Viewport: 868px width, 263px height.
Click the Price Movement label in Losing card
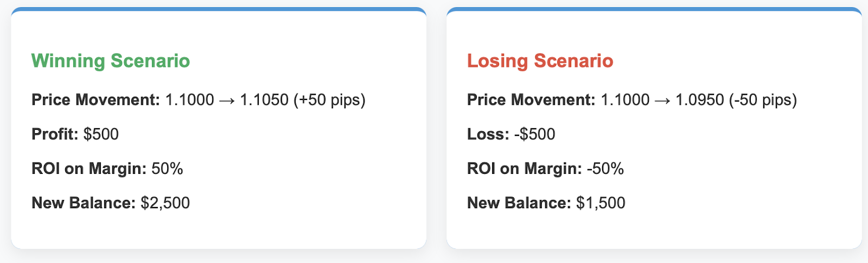pyautogui.click(x=531, y=100)
